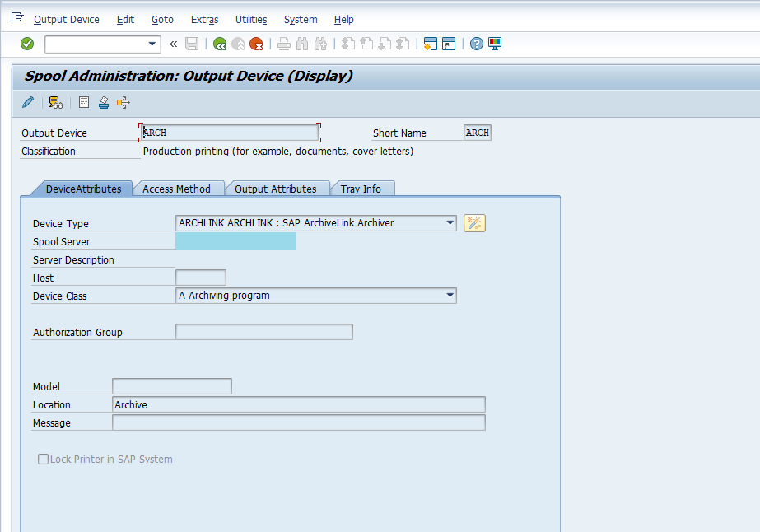
Task: Click the Customize Local Layout monitor icon
Action: click(x=495, y=44)
